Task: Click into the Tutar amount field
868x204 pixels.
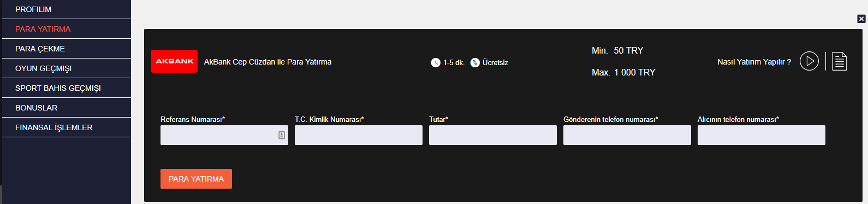Action: tap(493, 135)
